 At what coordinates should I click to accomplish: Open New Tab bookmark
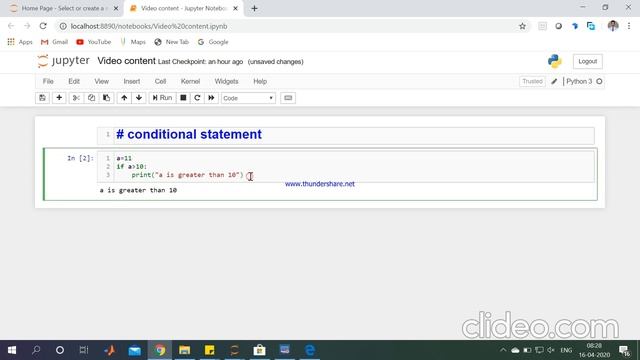click(x=171, y=42)
